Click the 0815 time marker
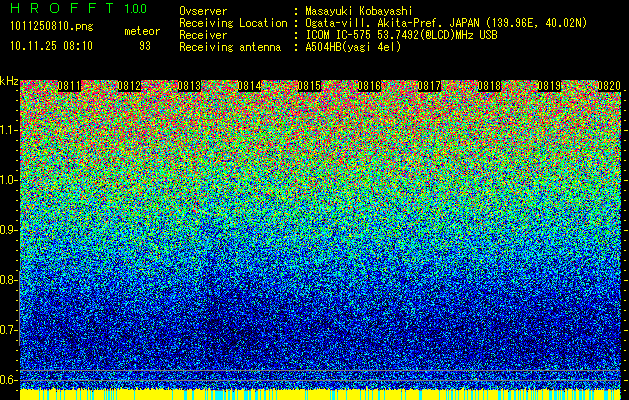The height and width of the screenshot is (400, 629). click(x=309, y=86)
